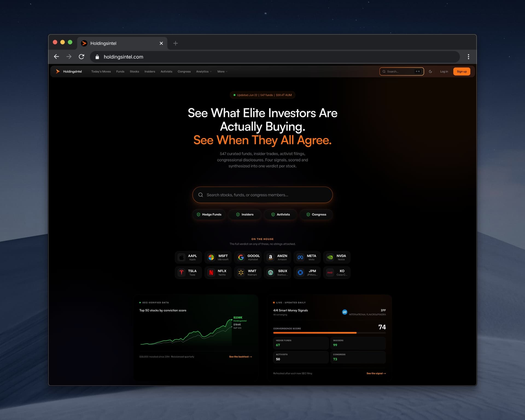Viewport: 525px width, 420px height.
Task: Open the WMT Walmart stock card
Action: [x=248, y=273]
